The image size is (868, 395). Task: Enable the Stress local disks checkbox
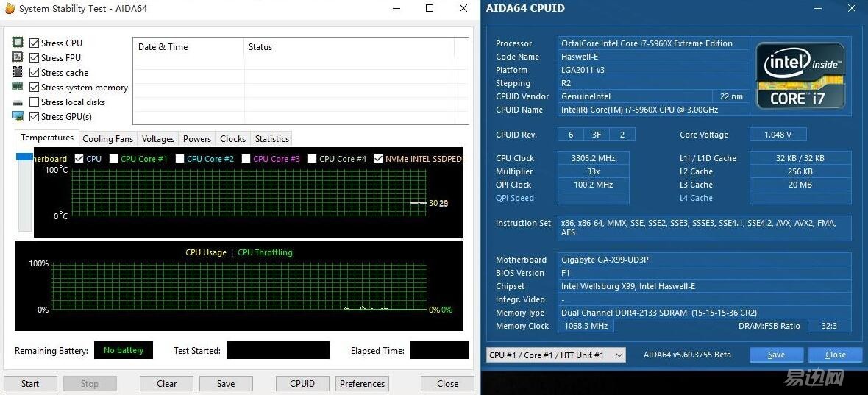pyautogui.click(x=34, y=102)
